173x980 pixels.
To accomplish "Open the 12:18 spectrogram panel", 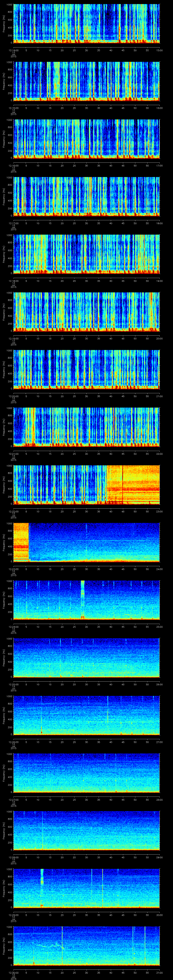I will pyautogui.click(x=86, y=254).
